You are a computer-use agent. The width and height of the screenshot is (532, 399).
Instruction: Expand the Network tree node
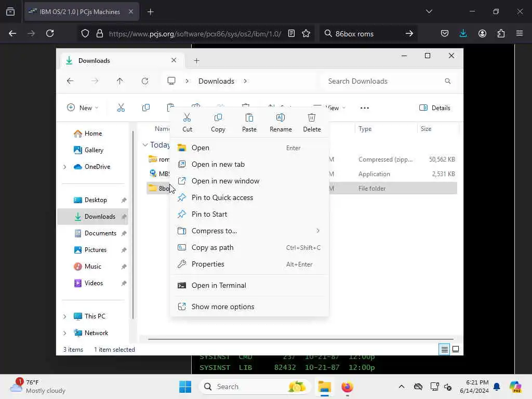click(x=65, y=333)
